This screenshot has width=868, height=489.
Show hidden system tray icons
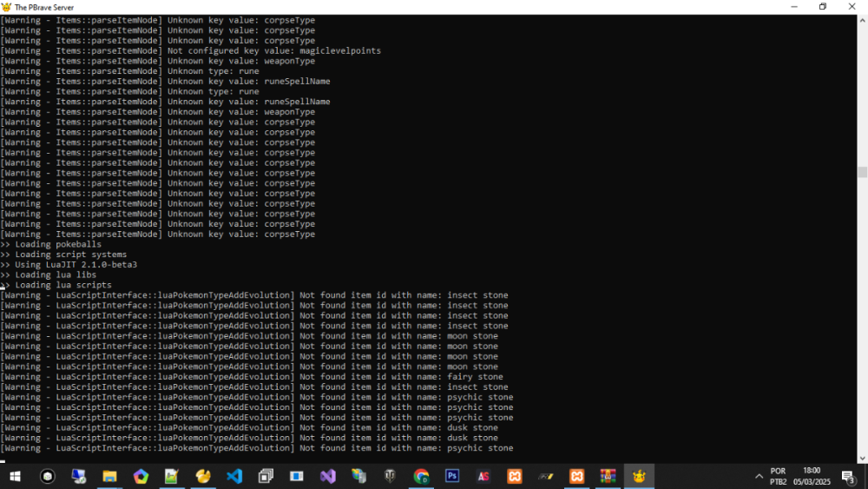[759, 476]
